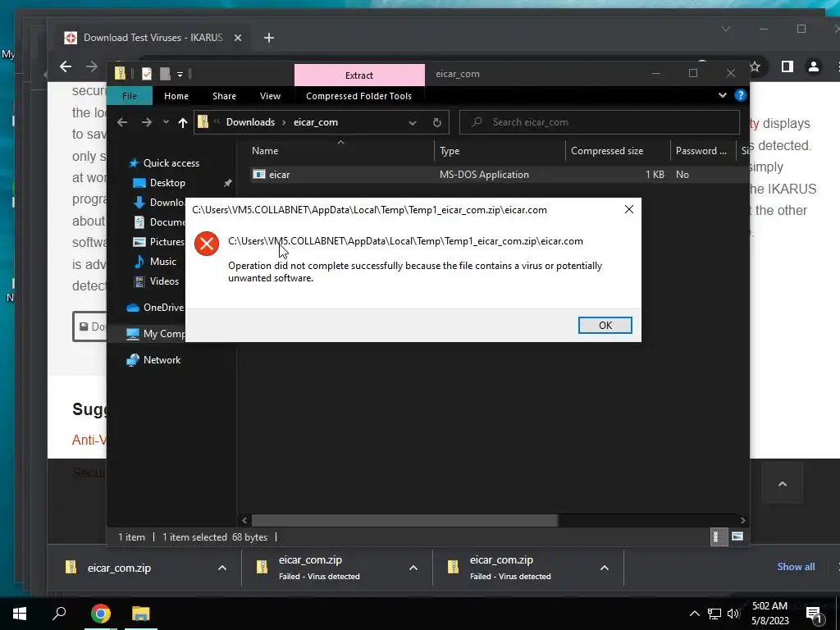Open first eicar_com.zip download menu chevron
Viewport: 840px width, 630px height.
click(x=222, y=568)
